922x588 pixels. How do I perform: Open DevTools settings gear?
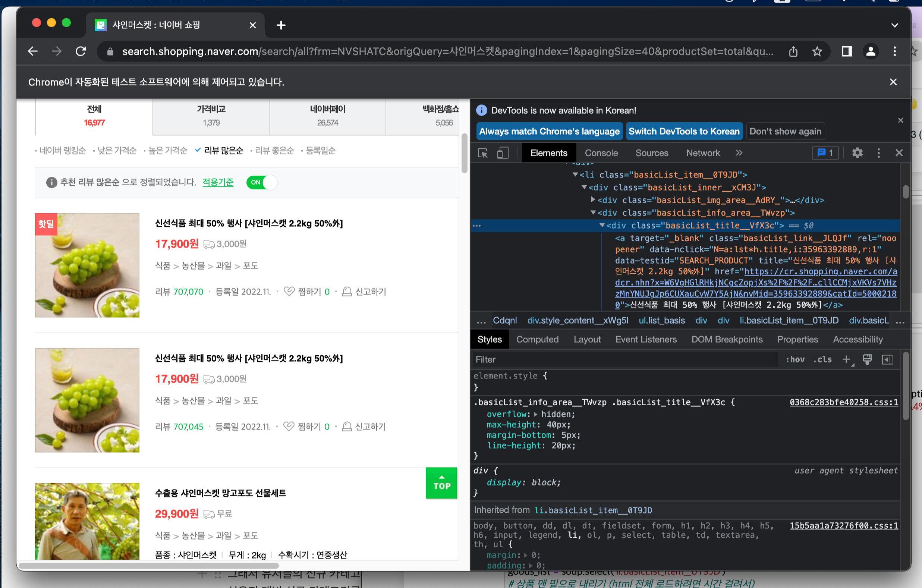click(857, 153)
